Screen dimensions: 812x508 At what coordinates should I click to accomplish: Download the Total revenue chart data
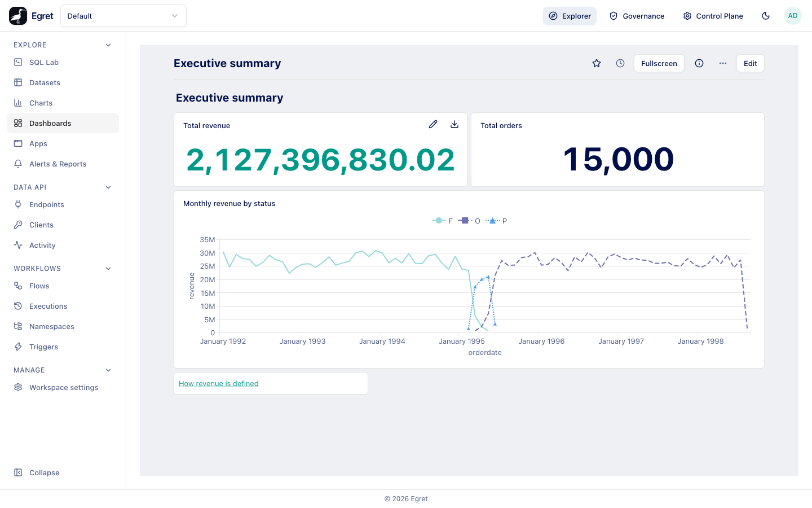tap(454, 124)
